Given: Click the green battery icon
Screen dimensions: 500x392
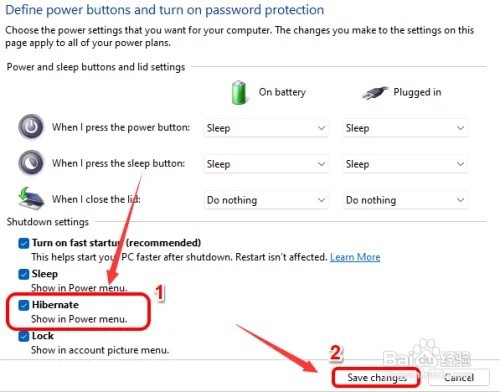Looking at the screenshot, I should pos(239,92).
